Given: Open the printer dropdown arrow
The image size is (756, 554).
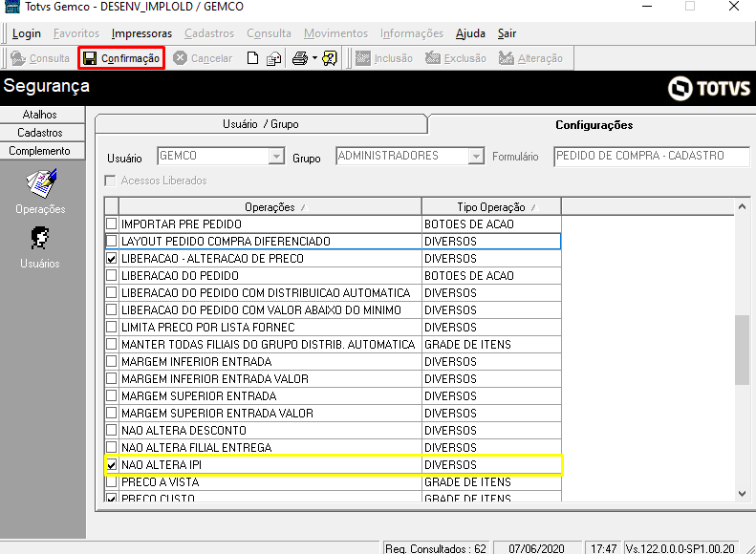Looking at the screenshot, I should (314, 58).
